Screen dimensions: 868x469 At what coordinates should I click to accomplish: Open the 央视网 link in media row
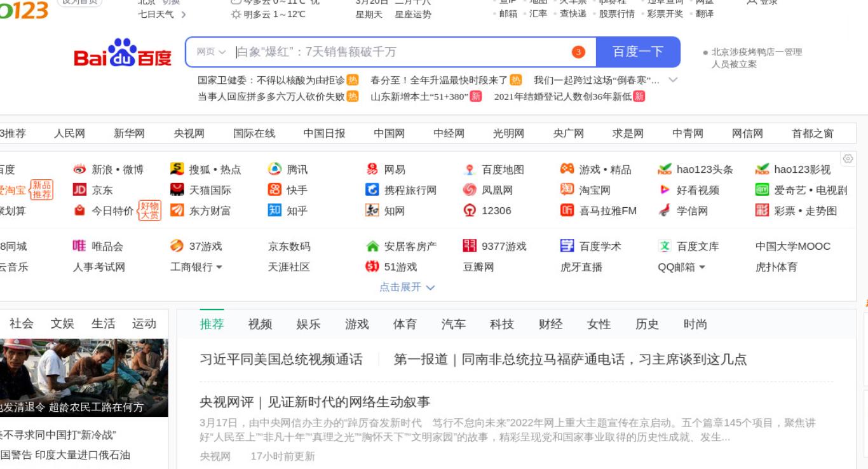pos(189,133)
